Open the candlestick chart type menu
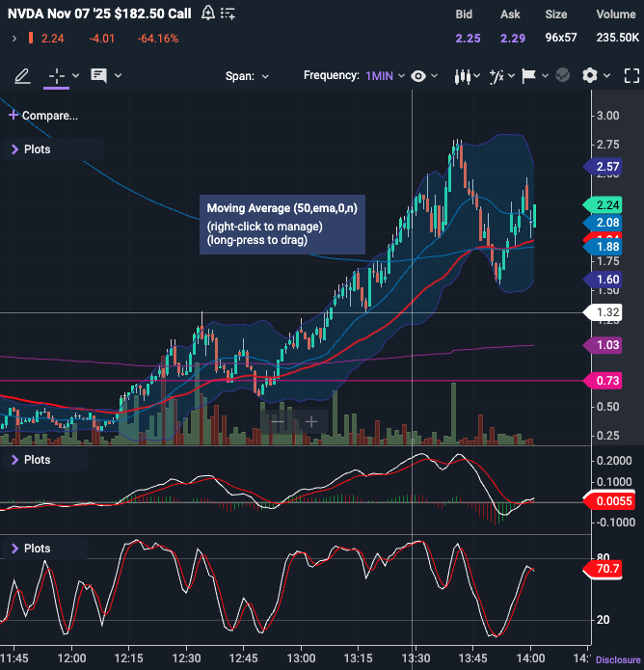 tap(467, 75)
